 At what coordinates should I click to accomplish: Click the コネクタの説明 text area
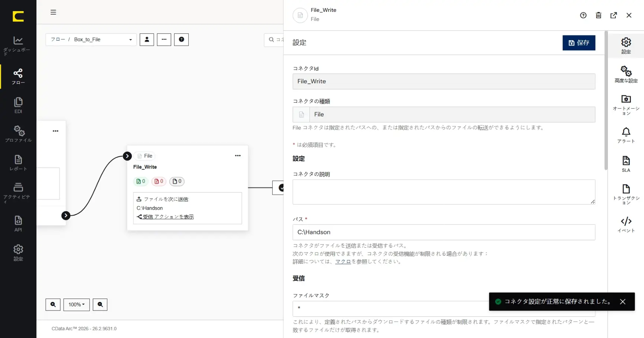pos(444,192)
